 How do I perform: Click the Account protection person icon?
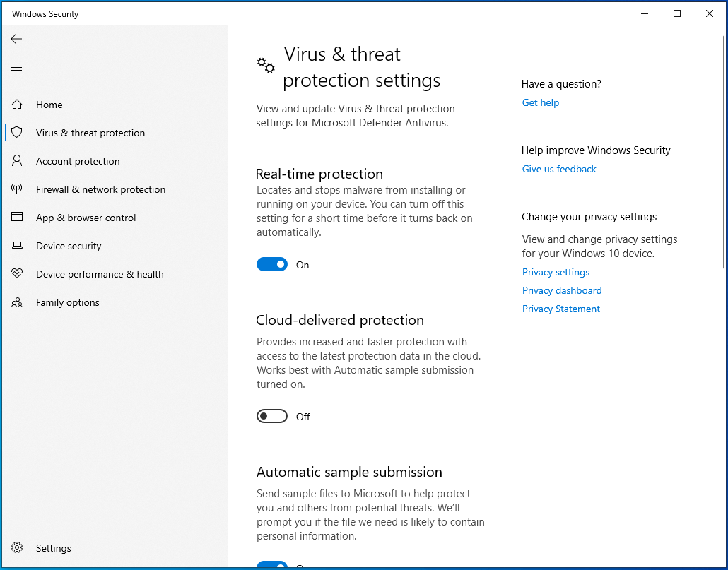tap(17, 161)
